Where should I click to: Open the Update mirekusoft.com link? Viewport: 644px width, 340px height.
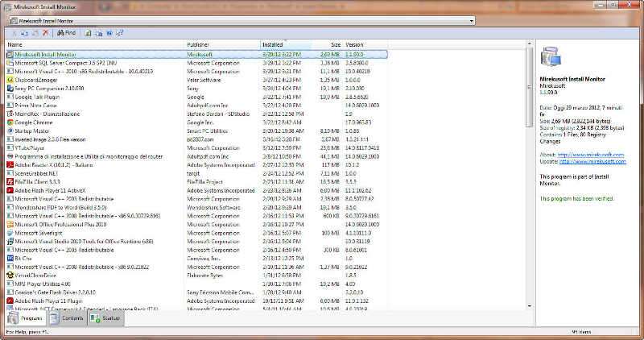592,162
